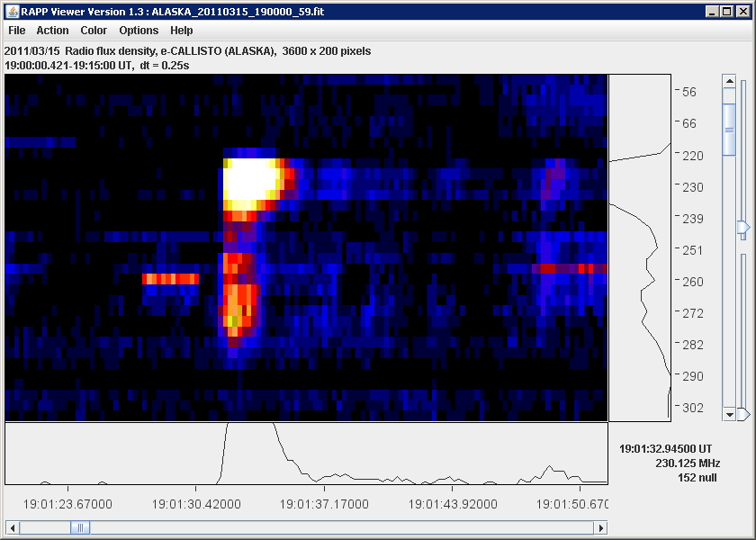Click the 19:01:43.92000 time label
Image resolution: width=756 pixels, height=540 pixels.
click(453, 504)
